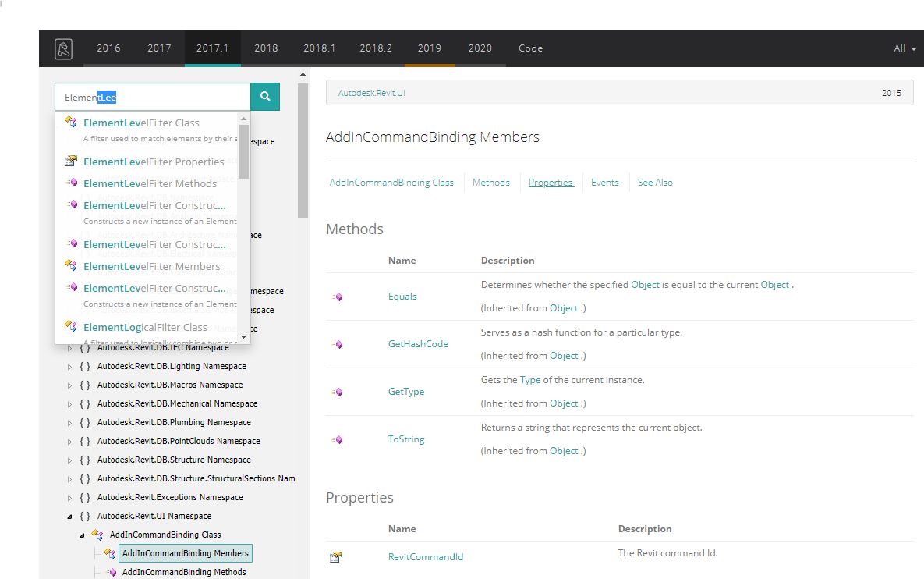The width and height of the screenshot is (924, 579).
Task: Collapse the AddInCommandBinding Class tree node
Action: pos(82,535)
